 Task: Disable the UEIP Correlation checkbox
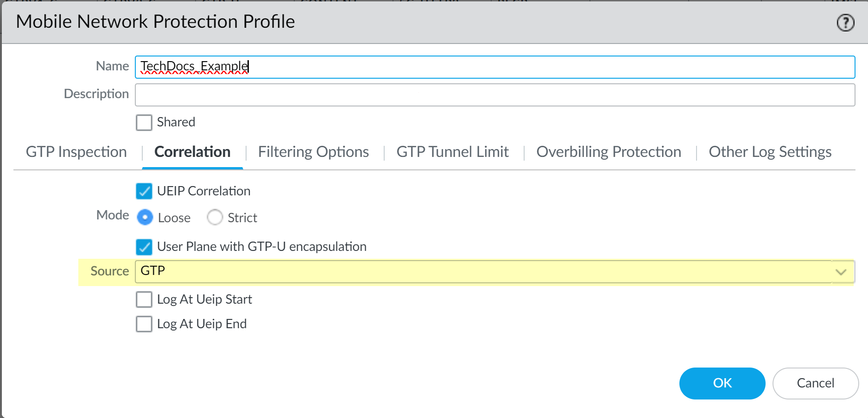tap(144, 191)
